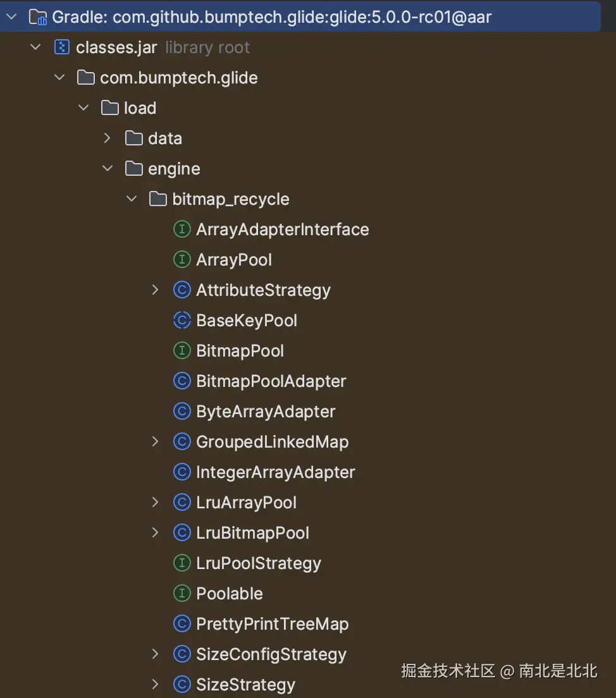Click the ArrayAdapterInterface interface icon
The width and height of the screenshot is (616, 698).
[x=182, y=230]
